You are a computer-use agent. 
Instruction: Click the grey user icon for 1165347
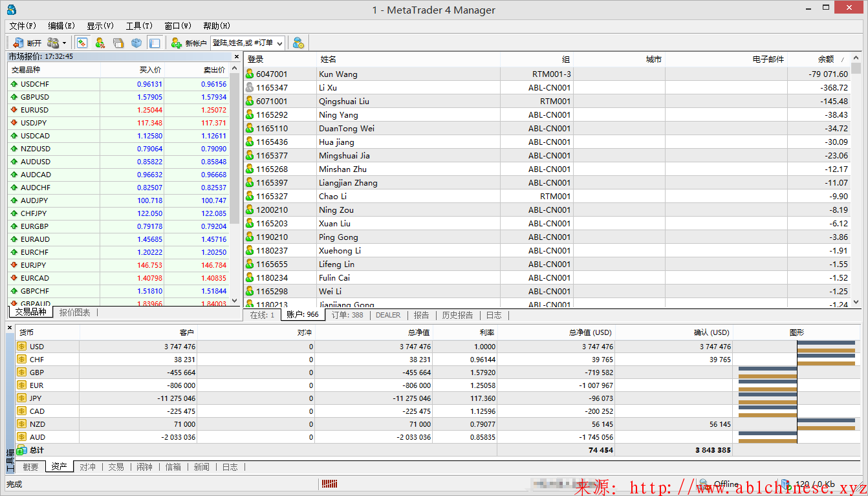[x=250, y=87]
